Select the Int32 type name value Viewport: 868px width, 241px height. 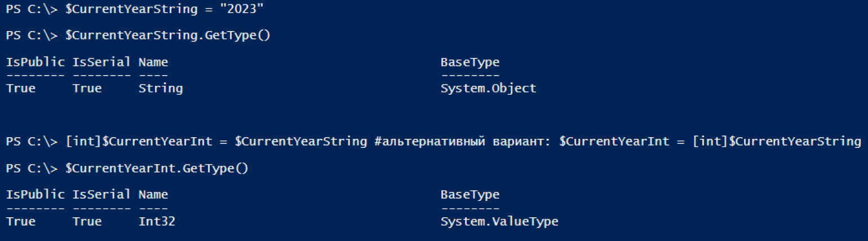point(157,221)
